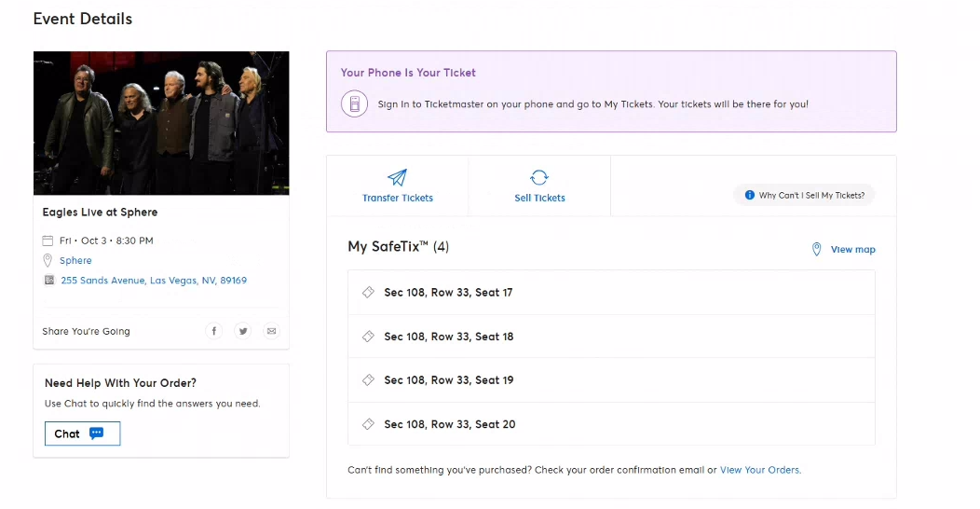Click Why Can't I Sell My Tickets?

point(804,195)
